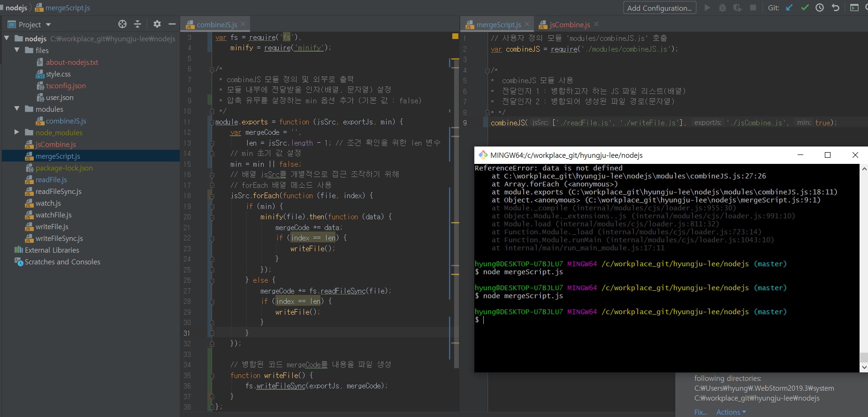Click the Collapse All icon in Project panel
Viewport: 868px width, 417px height.
(137, 24)
